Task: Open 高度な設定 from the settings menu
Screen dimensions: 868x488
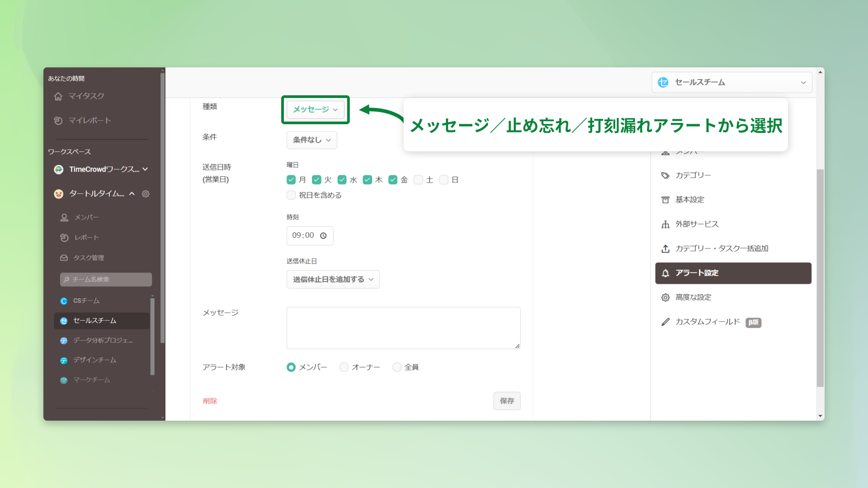Action: 693,297
